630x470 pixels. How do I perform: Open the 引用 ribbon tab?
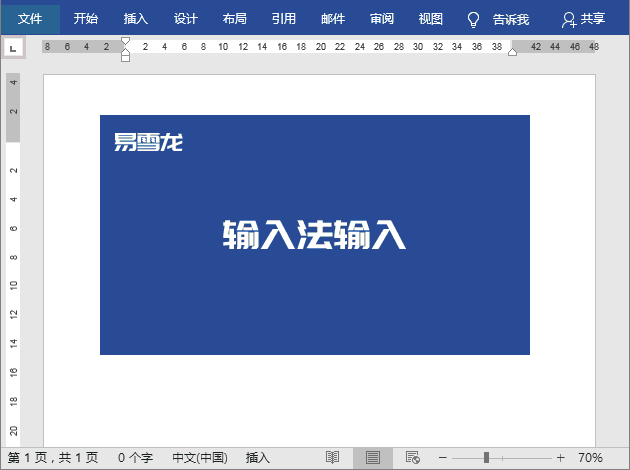pyautogui.click(x=284, y=18)
